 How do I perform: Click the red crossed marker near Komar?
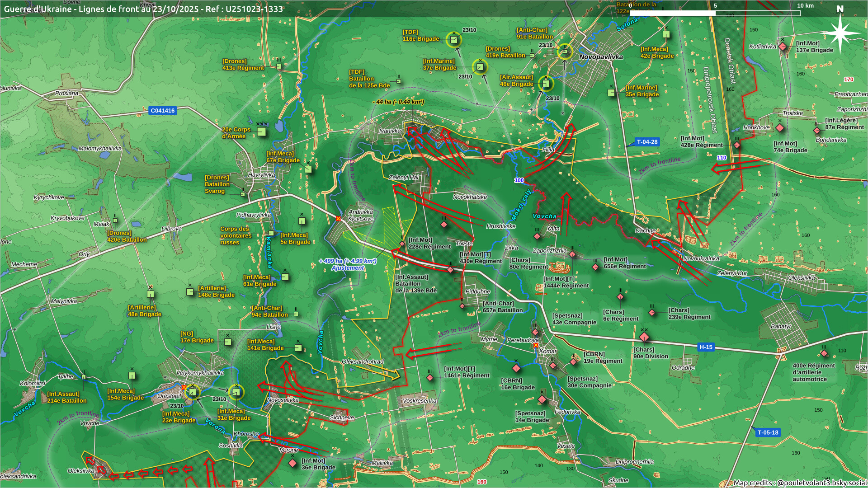click(536, 345)
